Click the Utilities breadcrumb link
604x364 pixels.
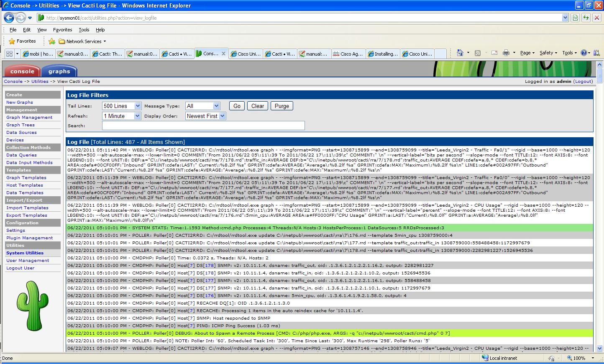click(x=40, y=81)
